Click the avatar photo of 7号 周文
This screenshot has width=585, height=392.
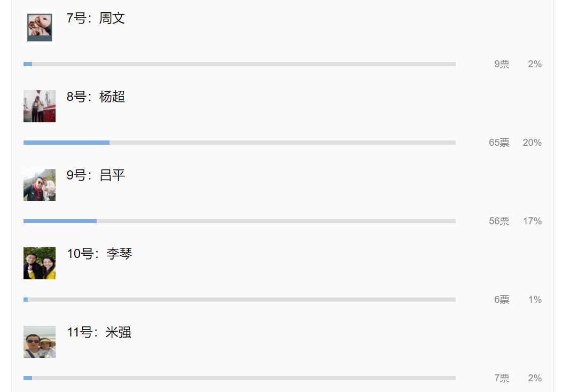40,27
